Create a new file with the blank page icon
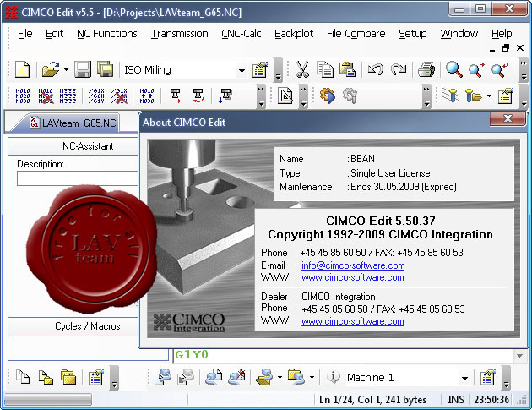Image resolution: width=532 pixels, height=410 pixels. coord(23,69)
